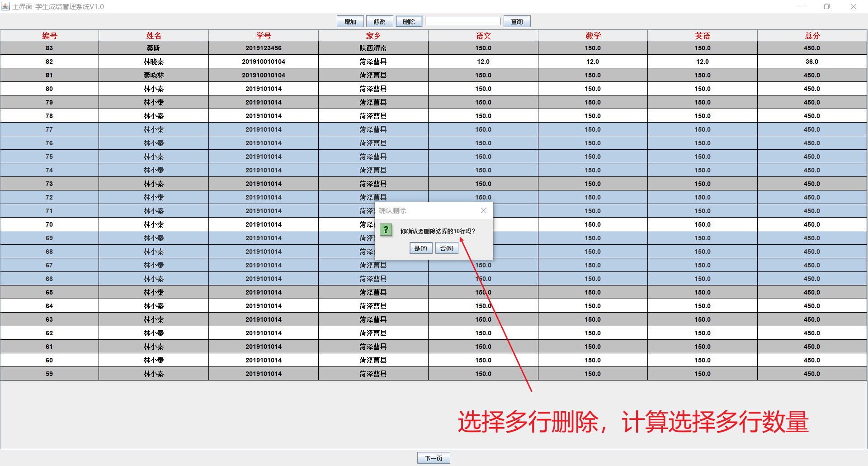
Task: Select row number 78
Action: coord(49,116)
